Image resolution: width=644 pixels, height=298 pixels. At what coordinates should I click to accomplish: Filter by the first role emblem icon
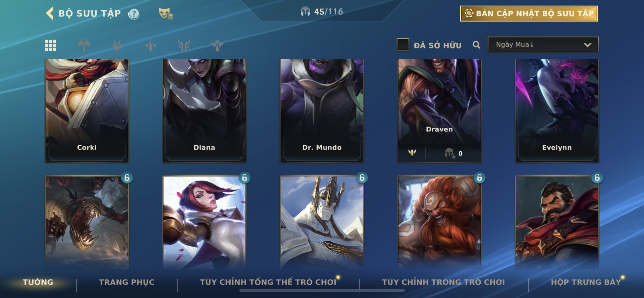(x=84, y=45)
